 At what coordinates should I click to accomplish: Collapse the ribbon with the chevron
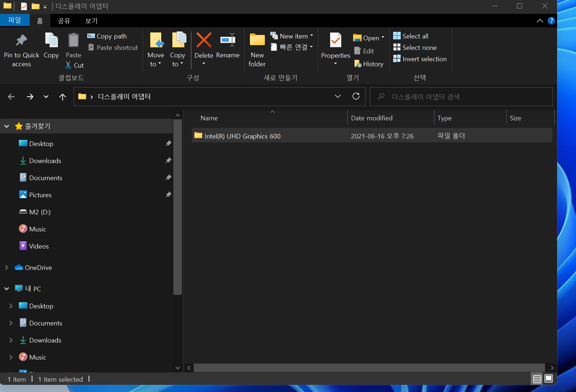click(x=540, y=21)
